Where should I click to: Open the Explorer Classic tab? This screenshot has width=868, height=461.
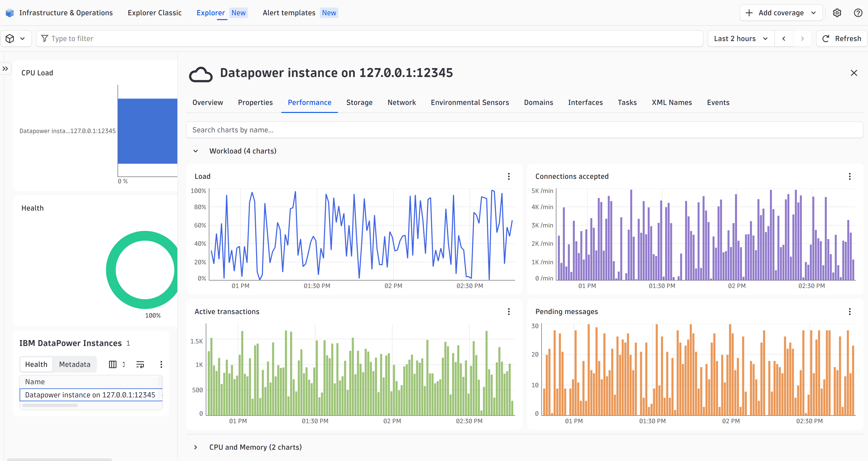point(154,13)
